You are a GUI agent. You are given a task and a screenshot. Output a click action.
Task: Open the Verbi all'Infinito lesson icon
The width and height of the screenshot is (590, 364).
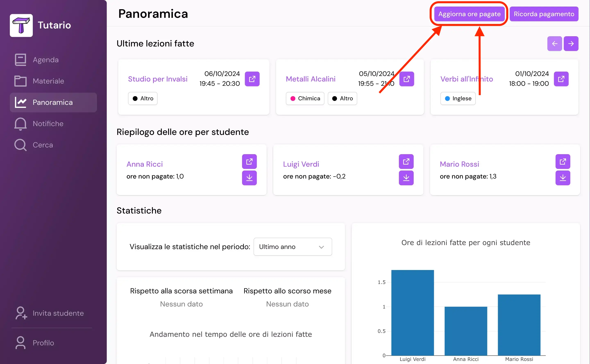point(561,79)
